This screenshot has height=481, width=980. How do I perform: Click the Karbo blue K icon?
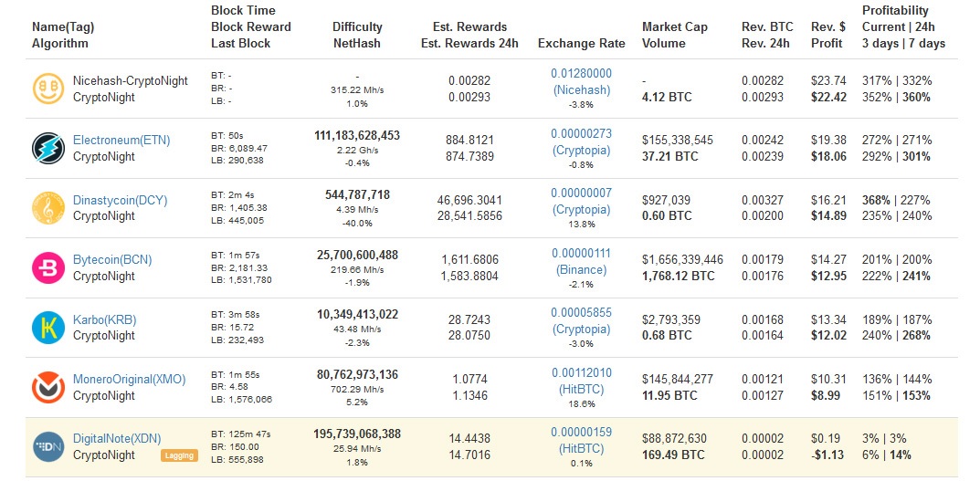47,328
